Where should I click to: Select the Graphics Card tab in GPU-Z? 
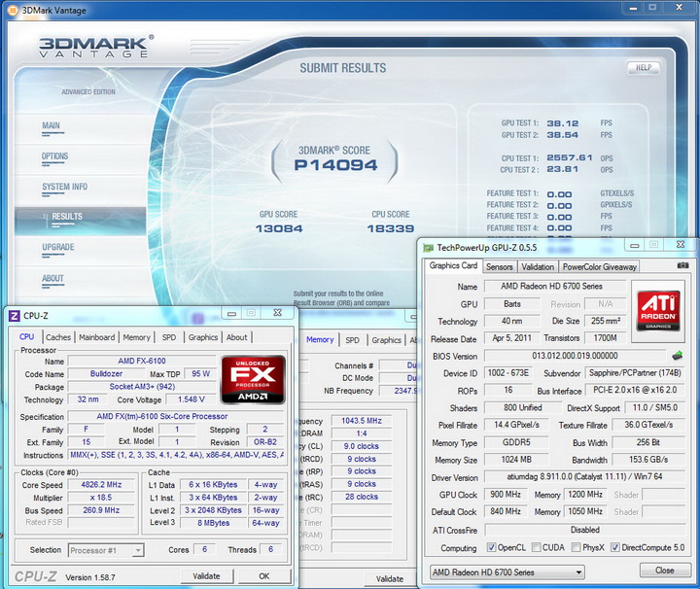point(453,266)
